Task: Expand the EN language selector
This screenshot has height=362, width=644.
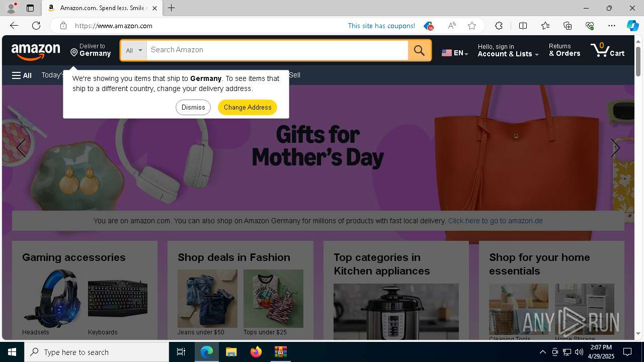Action: pos(455,53)
